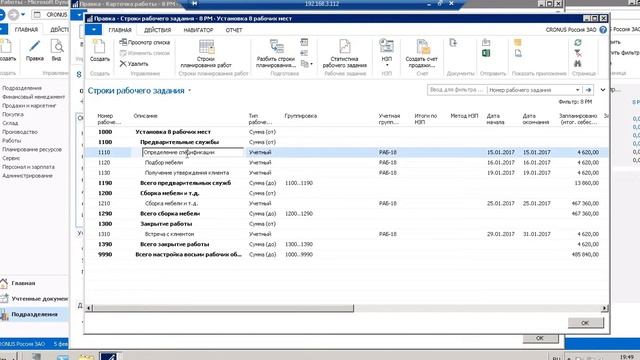Click the Excel export icon in Отправить group
The width and height of the screenshot is (640, 360).
(486, 53)
